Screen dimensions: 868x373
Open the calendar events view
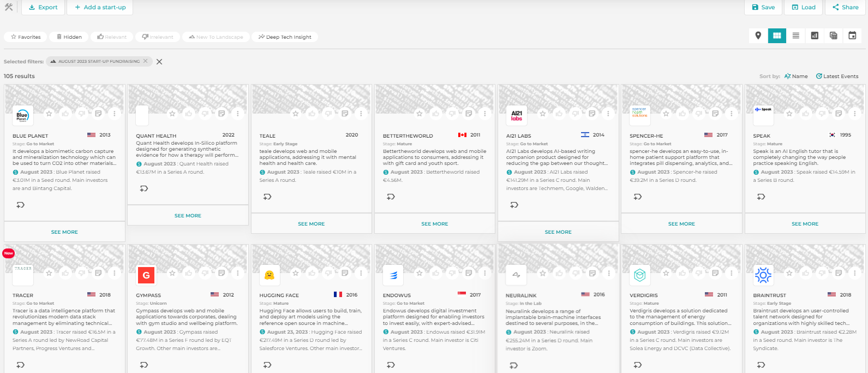click(852, 35)
